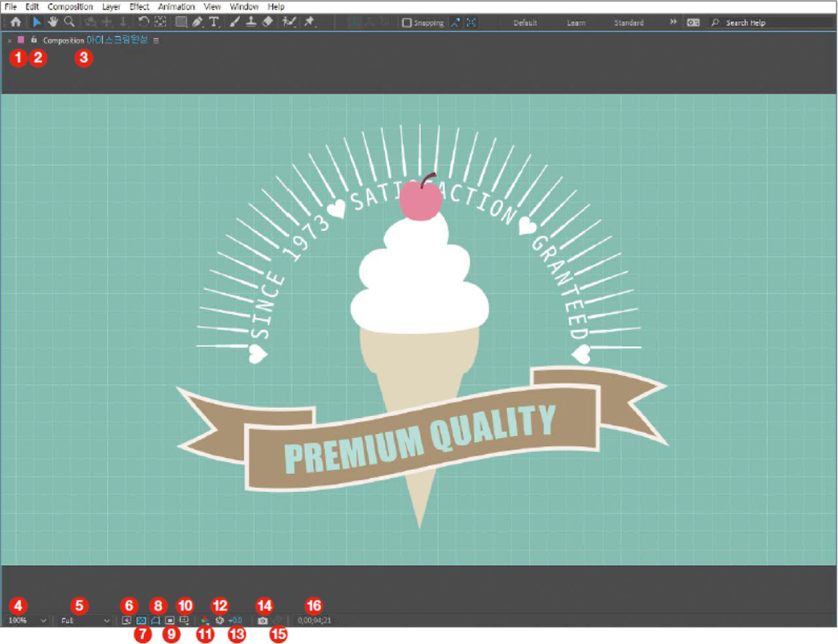This screenshot has width=838, height=644.
Task: Select the Type text tool
Action: pos(214,22)
